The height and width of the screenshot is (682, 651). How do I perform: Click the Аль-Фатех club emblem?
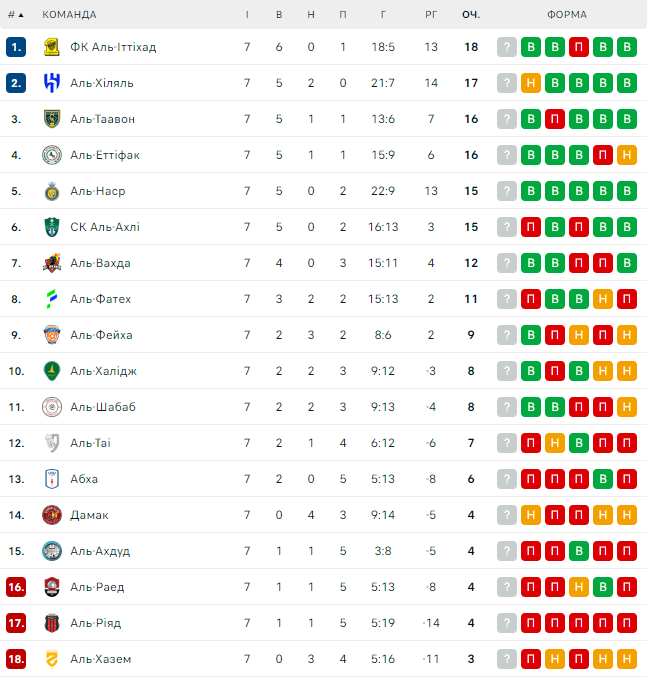52,299
